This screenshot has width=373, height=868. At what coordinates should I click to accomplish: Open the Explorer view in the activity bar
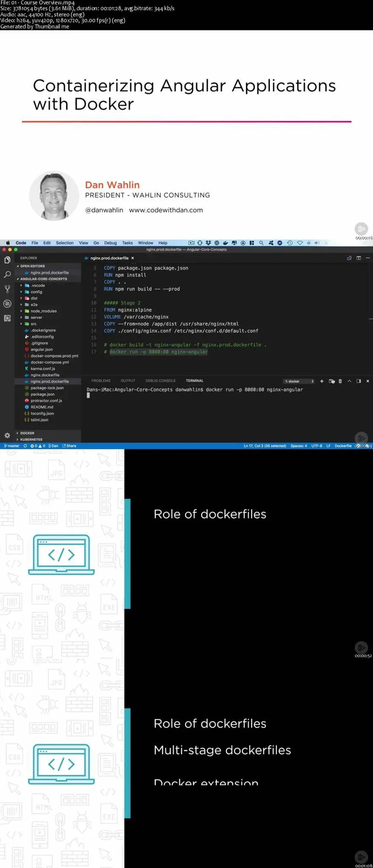pos(7,260)
